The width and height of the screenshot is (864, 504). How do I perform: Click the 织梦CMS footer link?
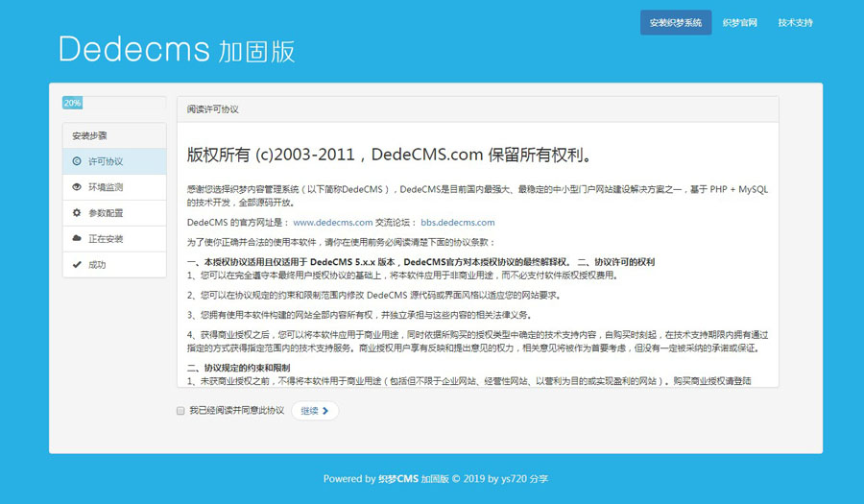(x=397, y=479)
